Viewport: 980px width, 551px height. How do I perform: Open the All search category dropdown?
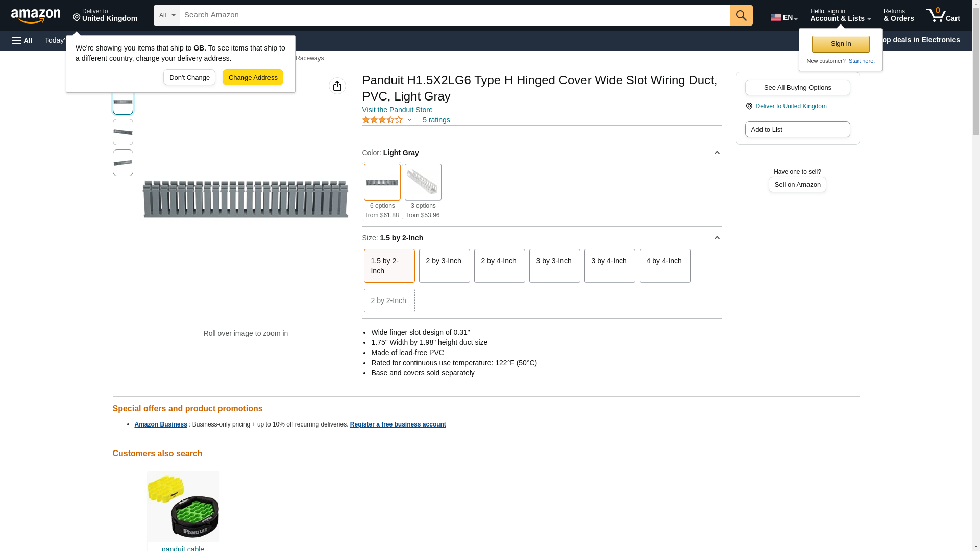(x=166, y=15)
